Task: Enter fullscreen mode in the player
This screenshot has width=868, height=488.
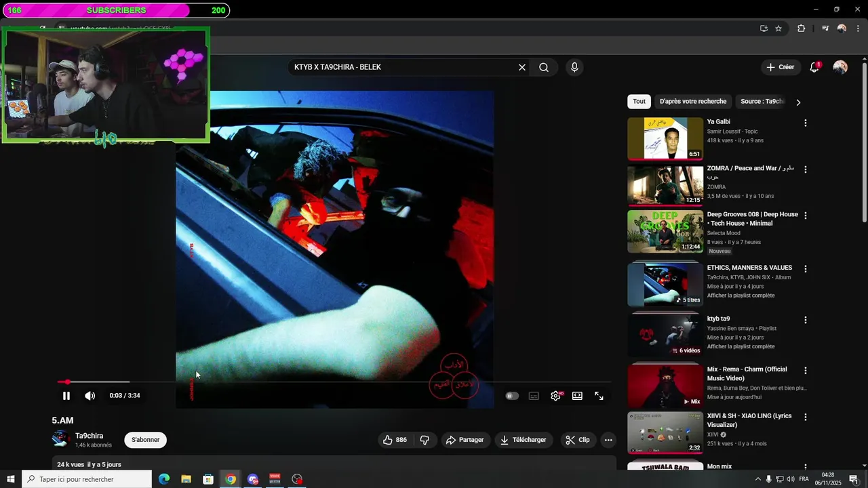Action: [599, 396]
